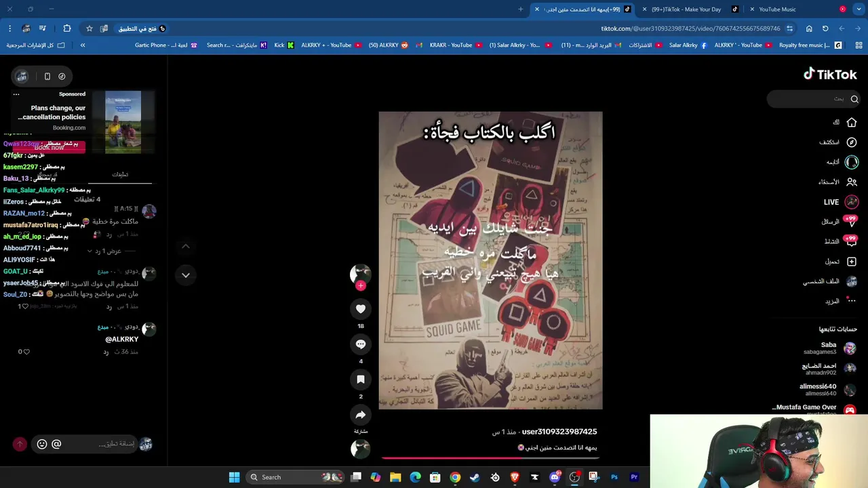Open browser three-dot menu
The height and width of the screenshot is (488, 868).
tap(9, 28)
